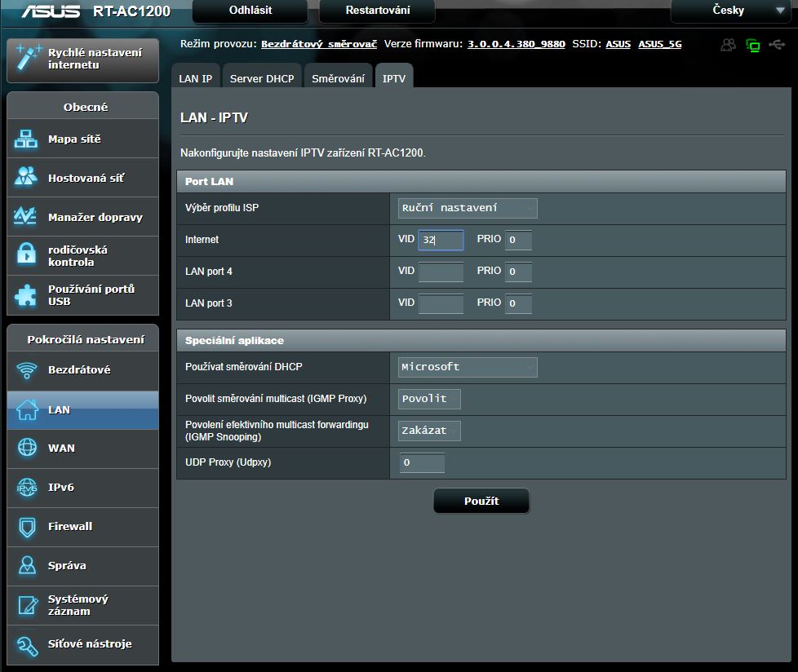Click the Síťové nástroje wrench icon
This screenshot has height=672, width=798.
tap(27, 646)
